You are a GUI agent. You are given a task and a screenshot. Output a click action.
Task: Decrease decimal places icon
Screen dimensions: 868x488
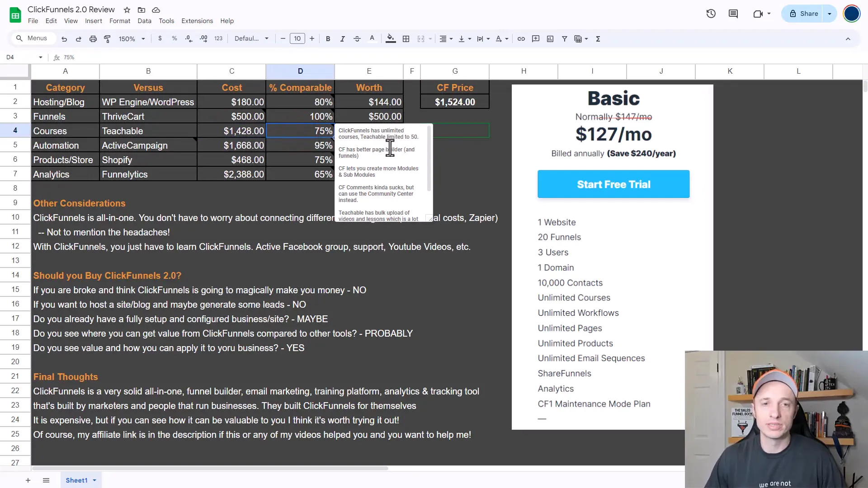pos(189,39)
